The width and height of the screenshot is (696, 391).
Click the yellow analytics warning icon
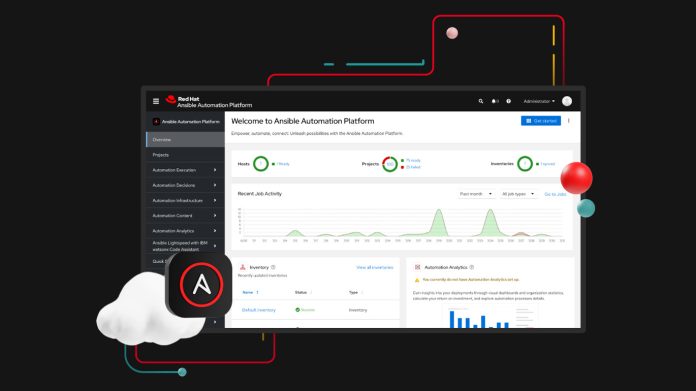click(x=417, y=280)
